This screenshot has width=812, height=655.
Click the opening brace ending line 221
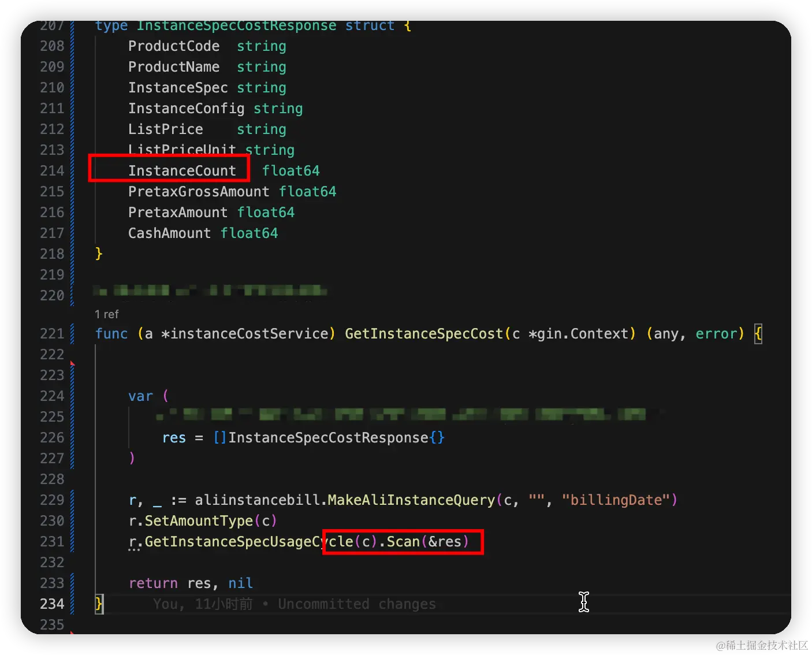(758, 334)
